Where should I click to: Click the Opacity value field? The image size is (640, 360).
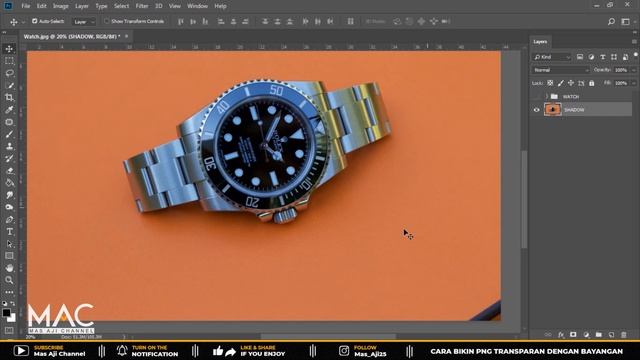point(621,70)
